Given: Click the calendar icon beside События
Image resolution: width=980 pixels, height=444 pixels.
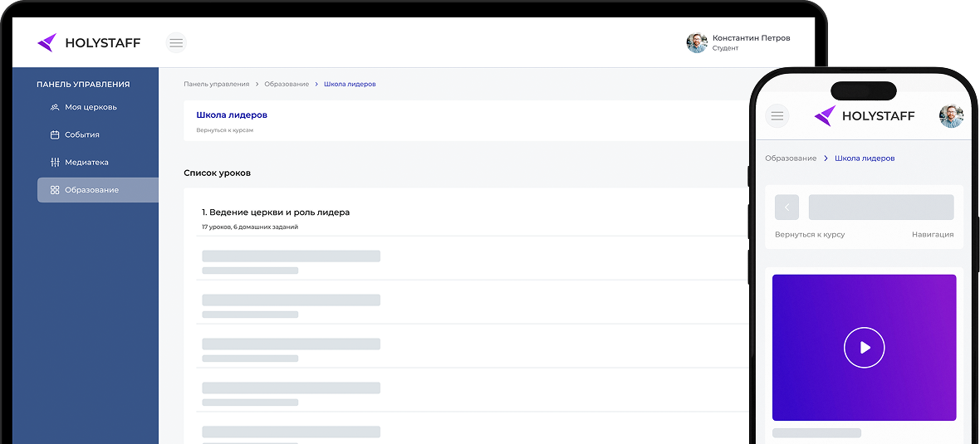Looking at the screenshot, I should tap(54, 134).
